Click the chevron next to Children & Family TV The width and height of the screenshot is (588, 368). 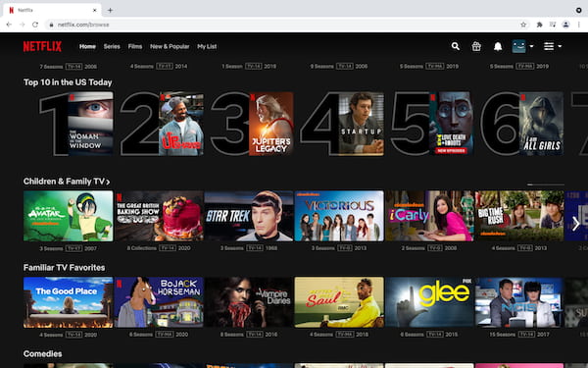tap(108, 183)
